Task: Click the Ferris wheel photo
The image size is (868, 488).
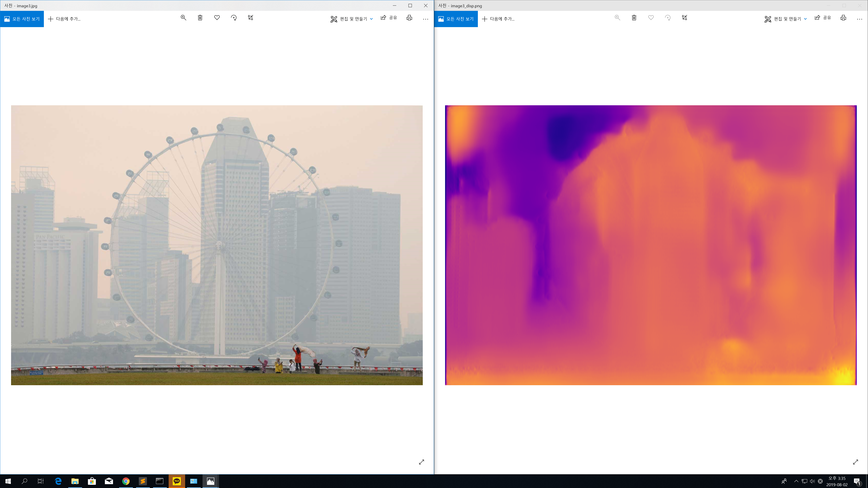Action: 217,245
